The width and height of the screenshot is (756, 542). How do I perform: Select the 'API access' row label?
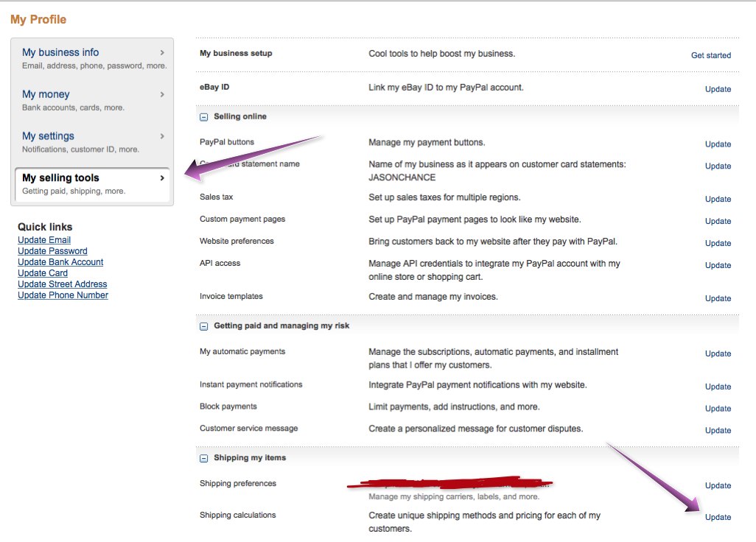tap(220, 263)
